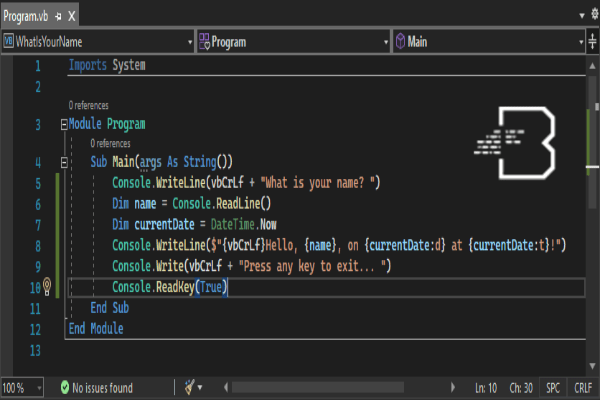Open the 0 references link above Sub Main

110,144
